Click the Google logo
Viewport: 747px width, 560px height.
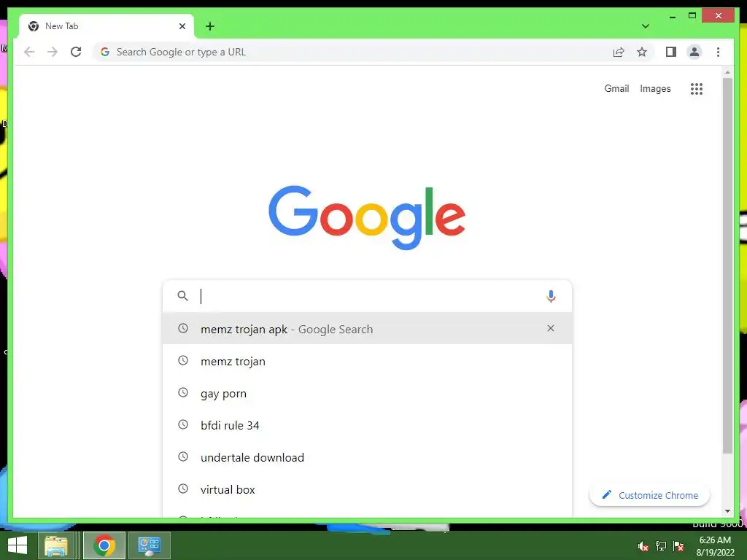367,217
